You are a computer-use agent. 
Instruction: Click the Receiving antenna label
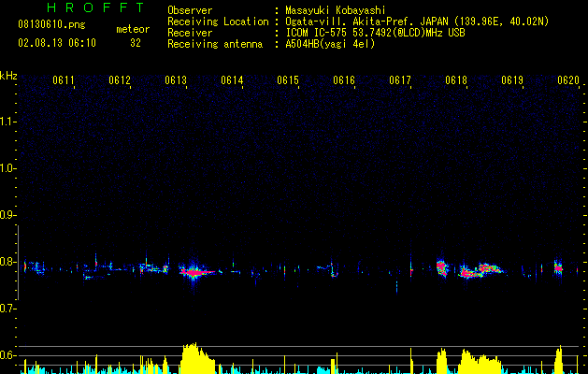(215, 44)
